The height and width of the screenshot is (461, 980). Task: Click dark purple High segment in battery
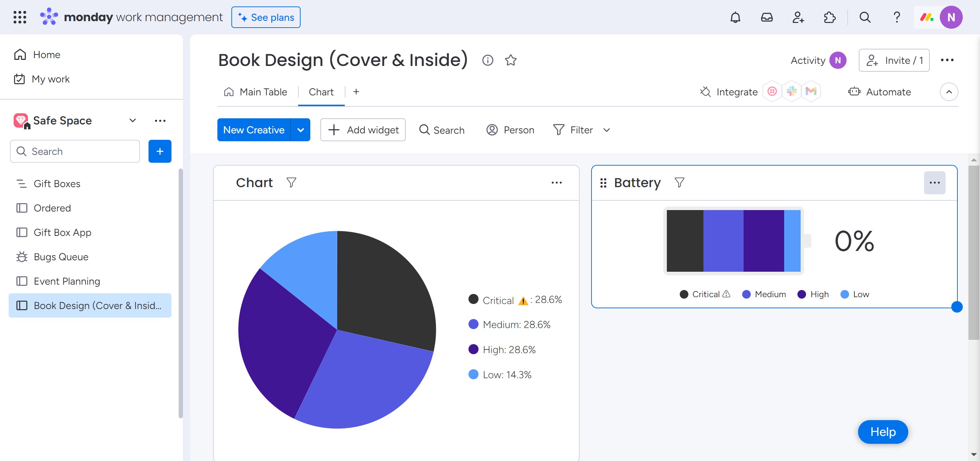point(764,241)
